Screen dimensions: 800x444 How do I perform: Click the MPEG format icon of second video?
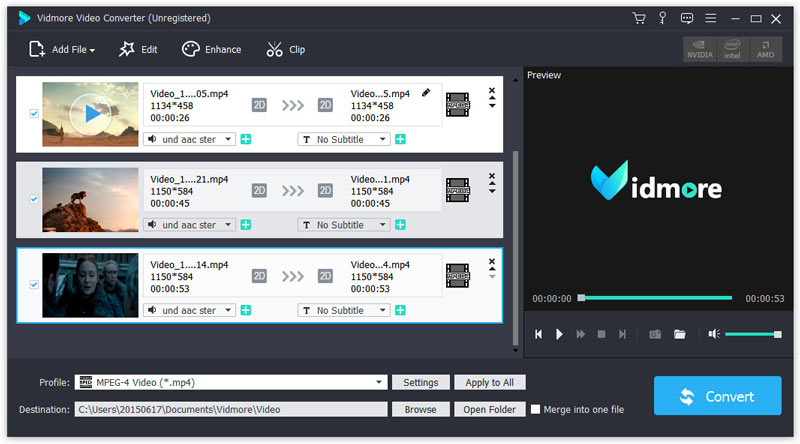pos(458,190)
